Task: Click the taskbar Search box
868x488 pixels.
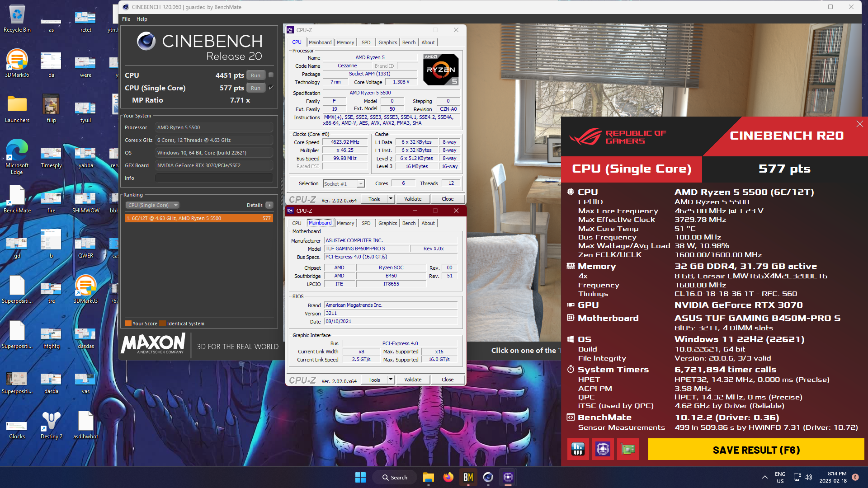Action: 394,477
